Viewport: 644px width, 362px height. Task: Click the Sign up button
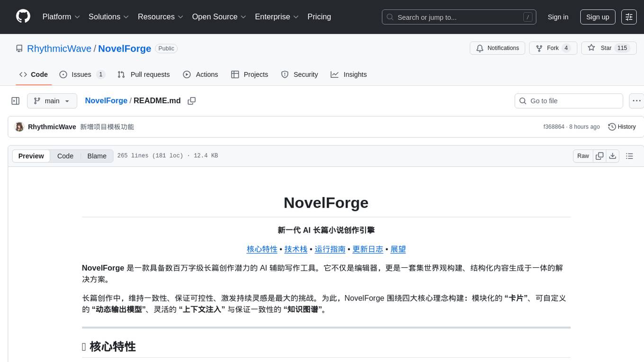pyautogui.click(x=598, y=17)
